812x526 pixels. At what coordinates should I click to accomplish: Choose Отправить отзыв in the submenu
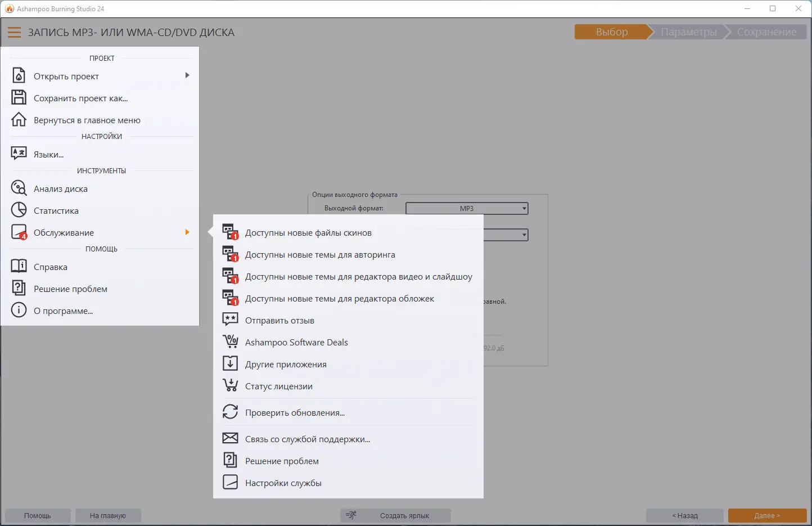coord(348,320)
